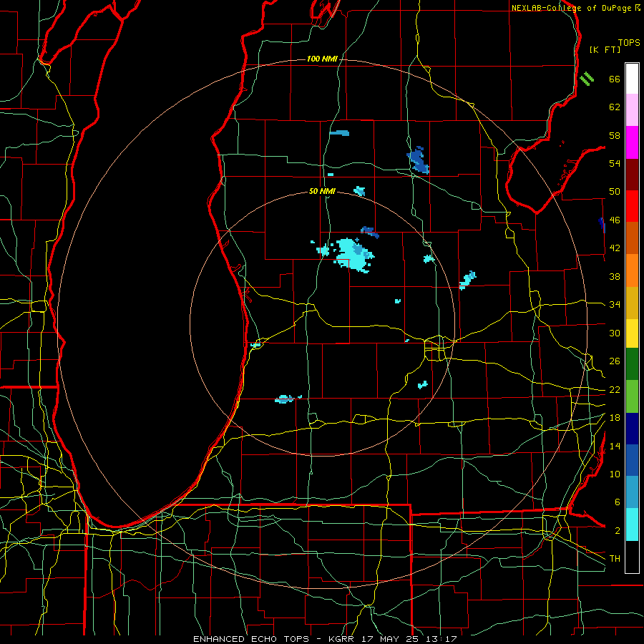Screen dimensions: 644x644
Task: Click the black TH band in the legend
Action: pyautogui.click(x=632, y=557)
